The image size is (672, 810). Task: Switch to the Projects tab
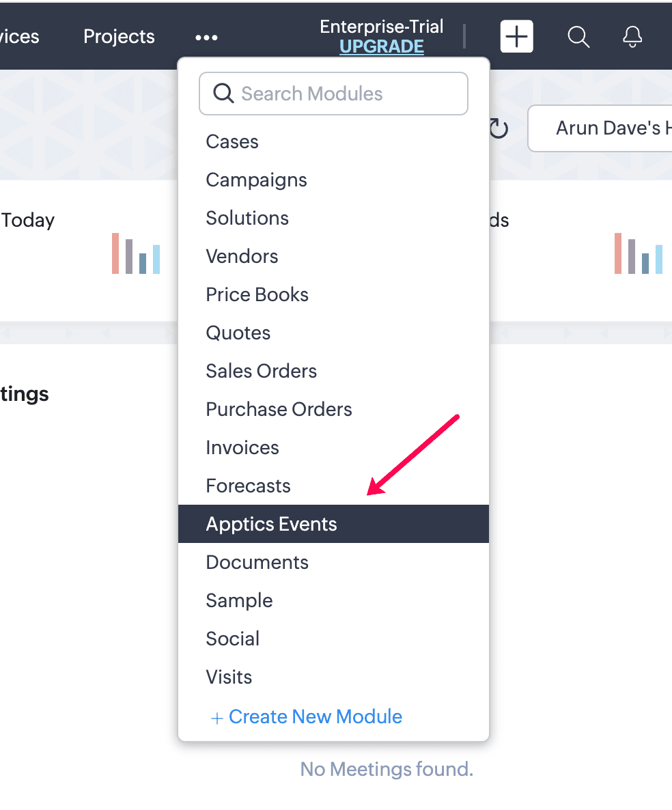[119, 37]
